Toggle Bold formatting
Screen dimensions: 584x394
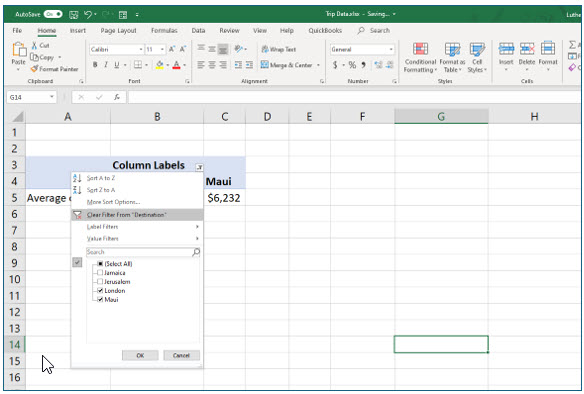(95, 65)
